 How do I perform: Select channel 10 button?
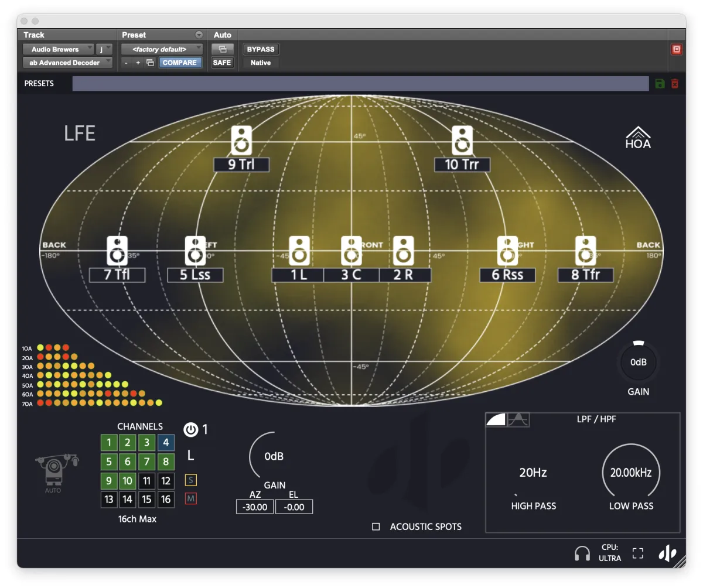click(128, 481)
